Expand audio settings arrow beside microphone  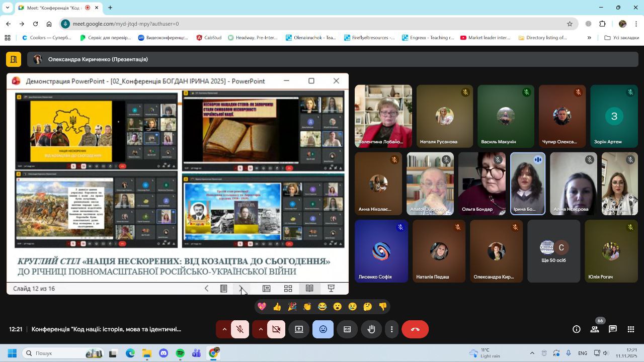(224, 329)
